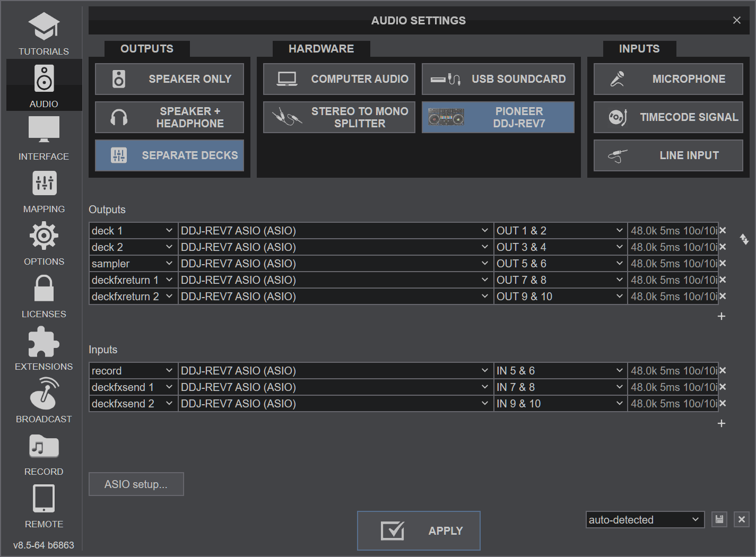
Task: Click the ASIO setup button
Action: [x=136, y=484]
